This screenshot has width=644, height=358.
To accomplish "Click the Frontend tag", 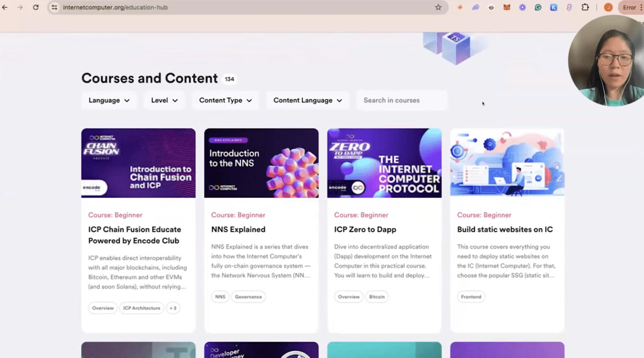I will [471, 296].
